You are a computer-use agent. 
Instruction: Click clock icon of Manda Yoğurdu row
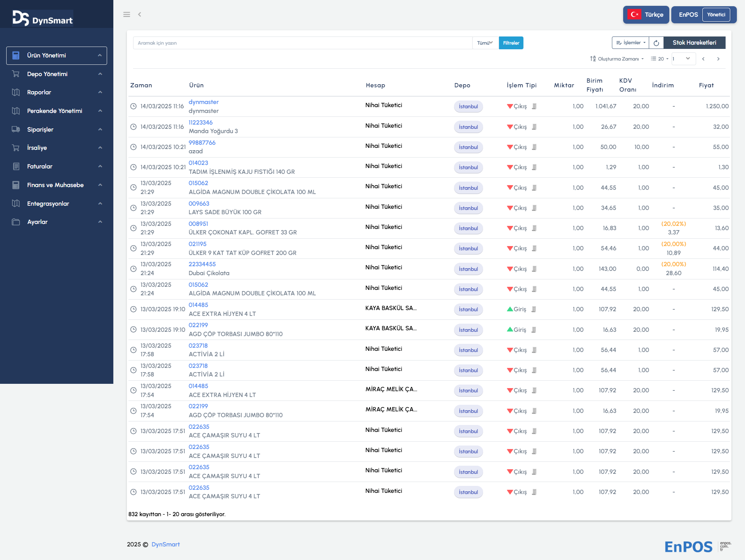[x=133, y=127]
